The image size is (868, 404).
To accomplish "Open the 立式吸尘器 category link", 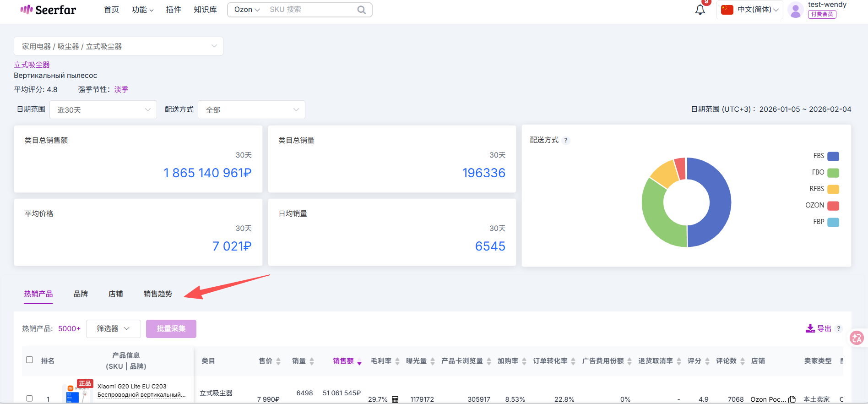I will (32, 65).
